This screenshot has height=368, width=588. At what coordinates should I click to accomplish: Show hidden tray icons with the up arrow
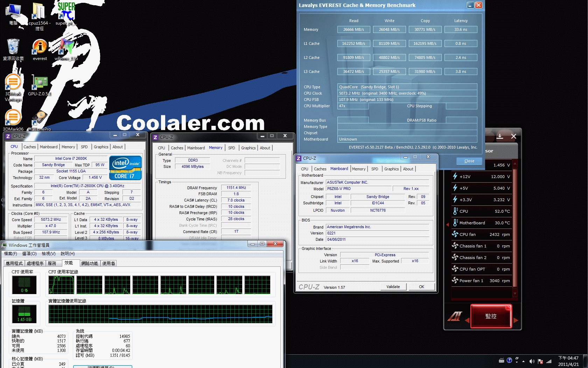pyautogui.click(x=524, y=361)
